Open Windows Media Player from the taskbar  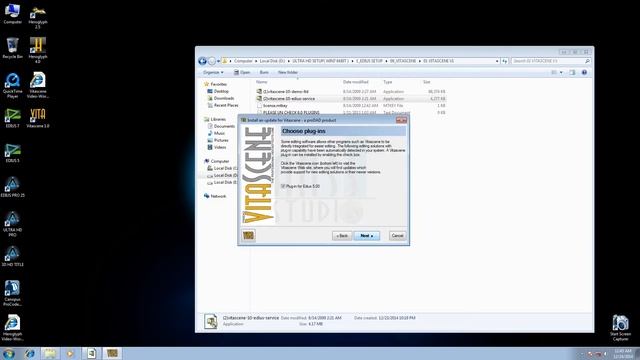click(70, 353)
